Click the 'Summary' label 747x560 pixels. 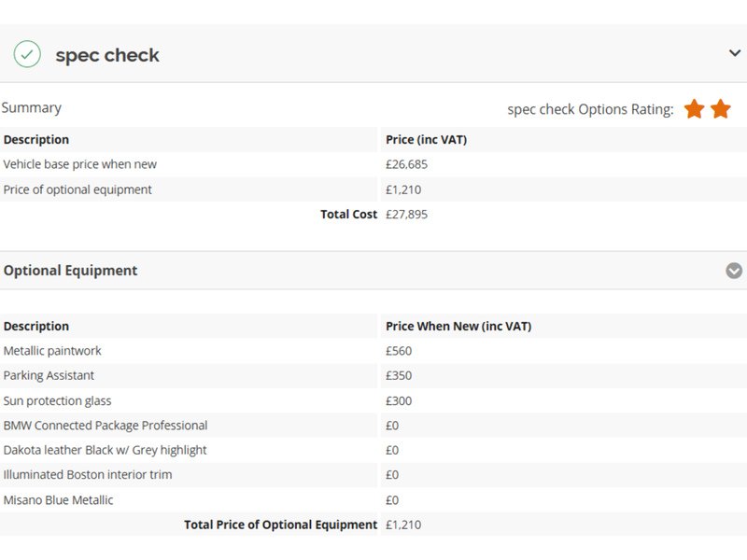(32, 108)
